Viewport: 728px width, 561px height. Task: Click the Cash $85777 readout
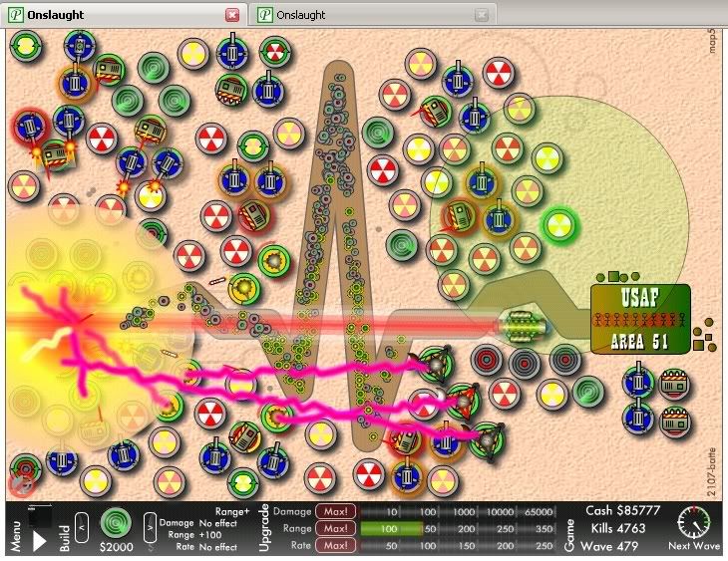pyautogui.click(x=622, y=510)
